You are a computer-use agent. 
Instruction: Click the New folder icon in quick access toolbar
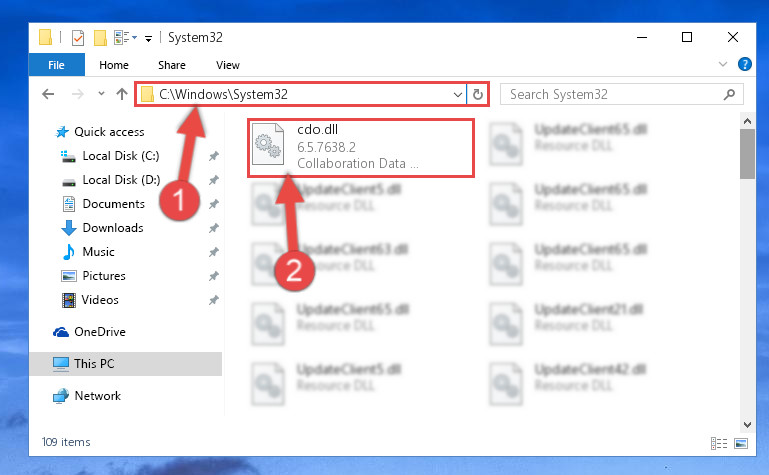[x=100, y=37]
